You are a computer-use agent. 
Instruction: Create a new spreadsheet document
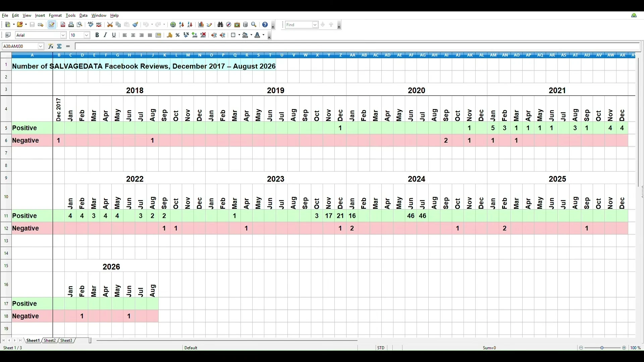pyautogui.click(x=8, y=25)
